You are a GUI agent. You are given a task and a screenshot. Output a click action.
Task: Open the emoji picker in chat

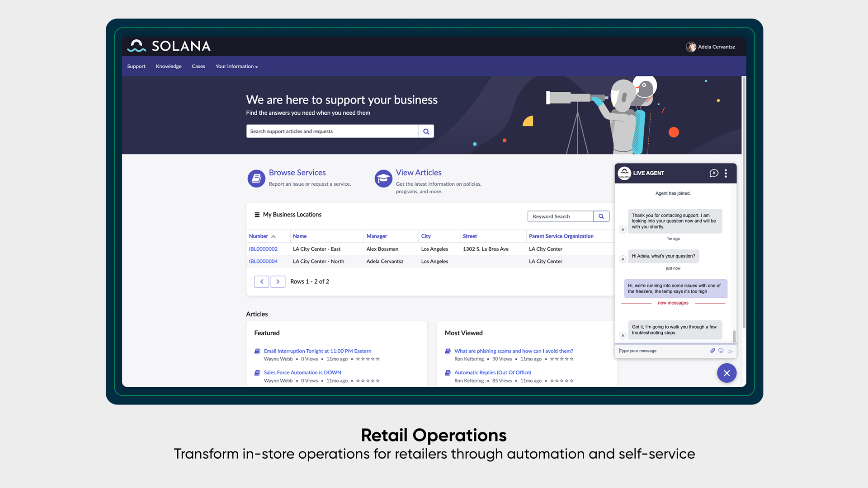click(721, 351)
